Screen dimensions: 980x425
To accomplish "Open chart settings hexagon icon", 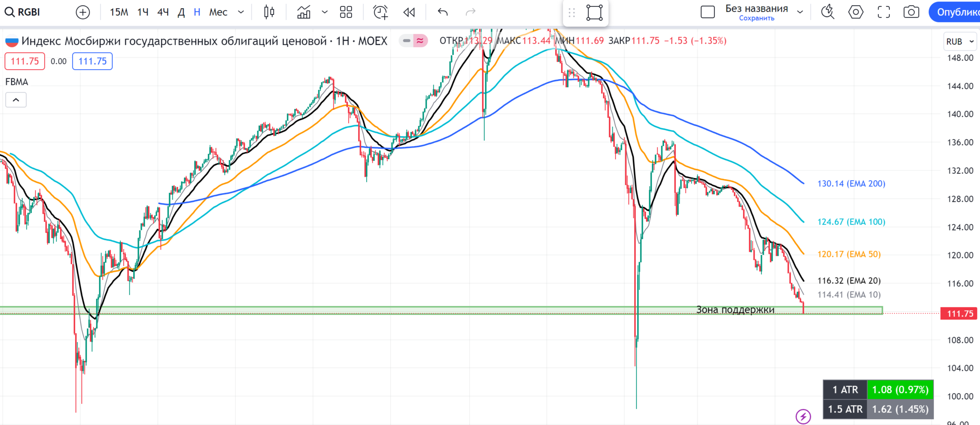I will point(856,12).
